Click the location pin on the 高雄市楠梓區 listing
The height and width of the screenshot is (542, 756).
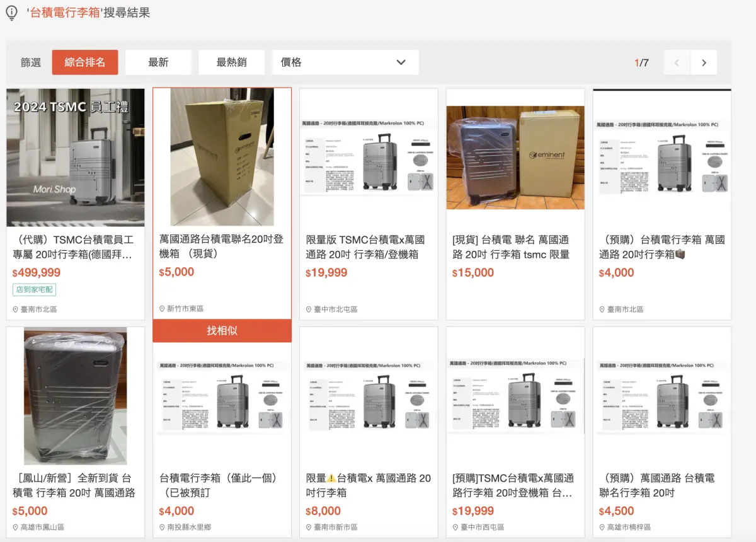(x=601, y=528)
